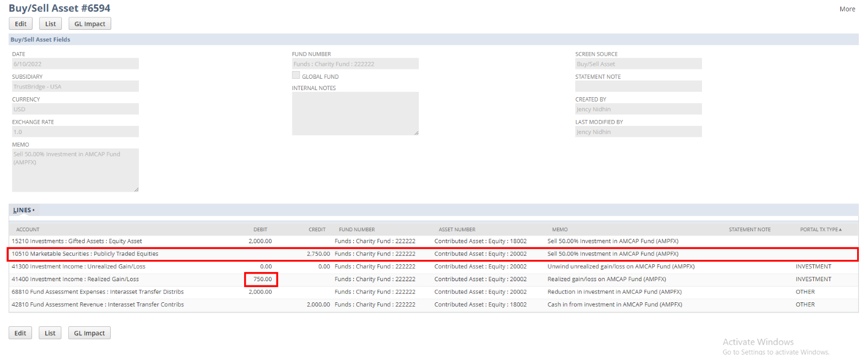Sort by the Portal TX Type column

(x=820, y=230)
